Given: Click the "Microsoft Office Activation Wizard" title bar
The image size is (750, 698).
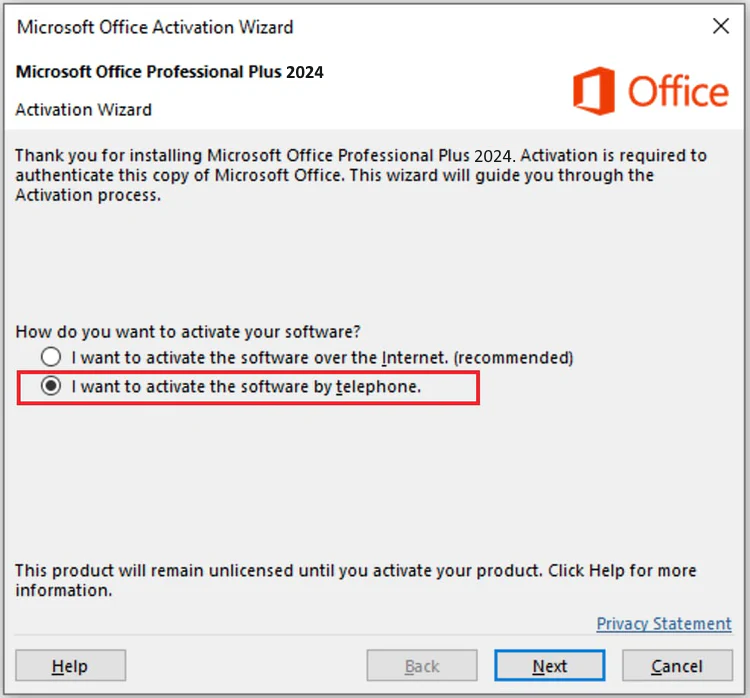Looking at the screenshot, I should 156,27.
